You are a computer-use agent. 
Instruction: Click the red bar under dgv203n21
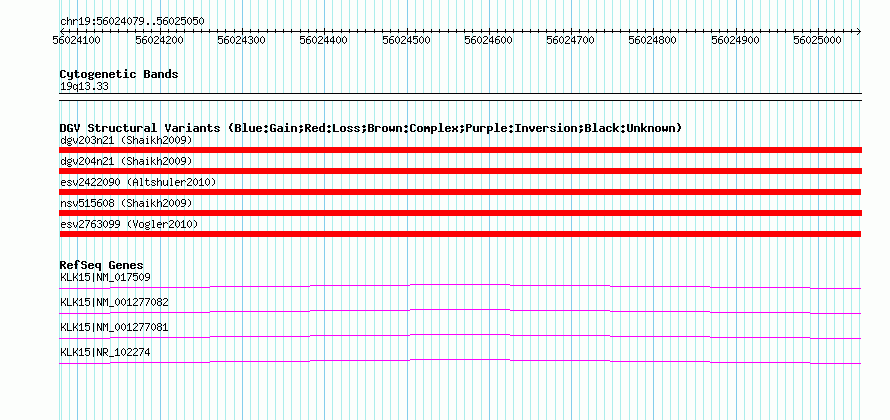[460, 150]
